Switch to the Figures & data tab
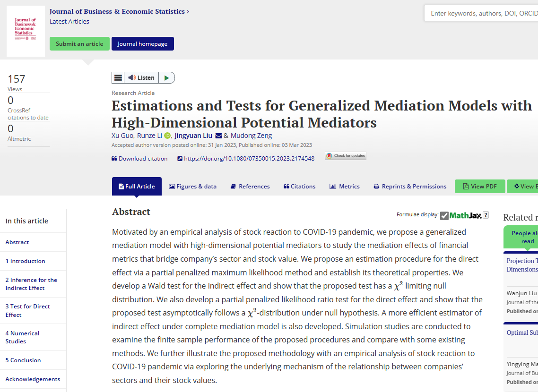This screenshot has width=538, height=392. tap(192, 187)
